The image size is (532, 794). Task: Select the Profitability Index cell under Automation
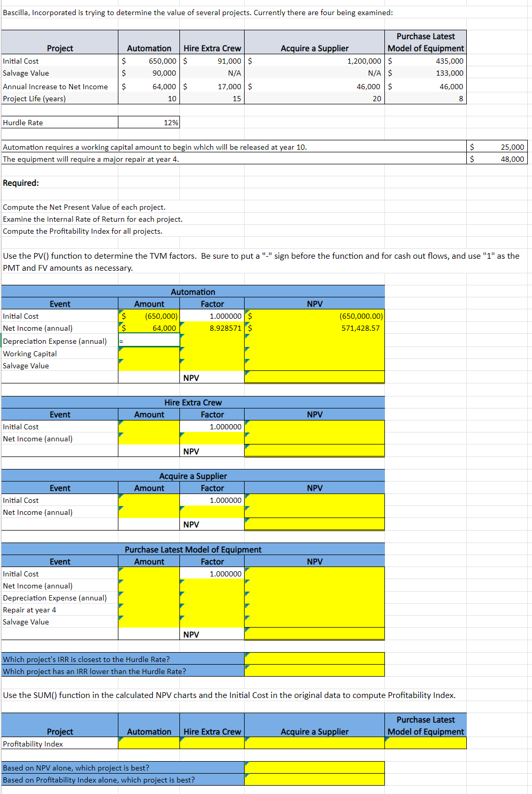(149, 743)
